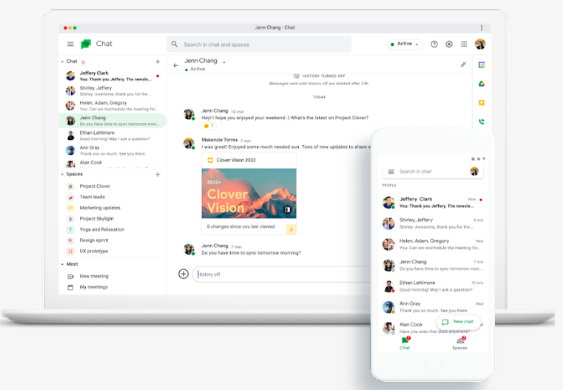The height and width of the screenshot is (390, 563).
Task: Open the Google apps grid icon
Action: pyautogui.click(x=464, y=44)
